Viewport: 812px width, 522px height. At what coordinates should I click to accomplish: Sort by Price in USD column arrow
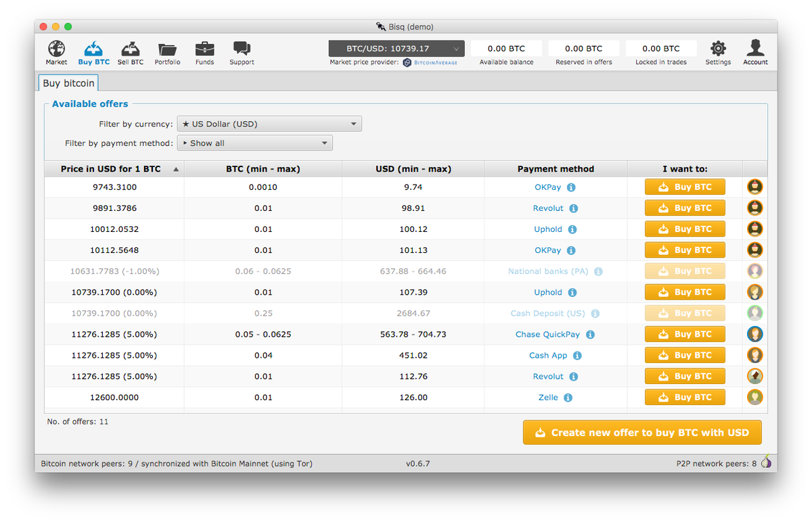[x=176, y=170]
